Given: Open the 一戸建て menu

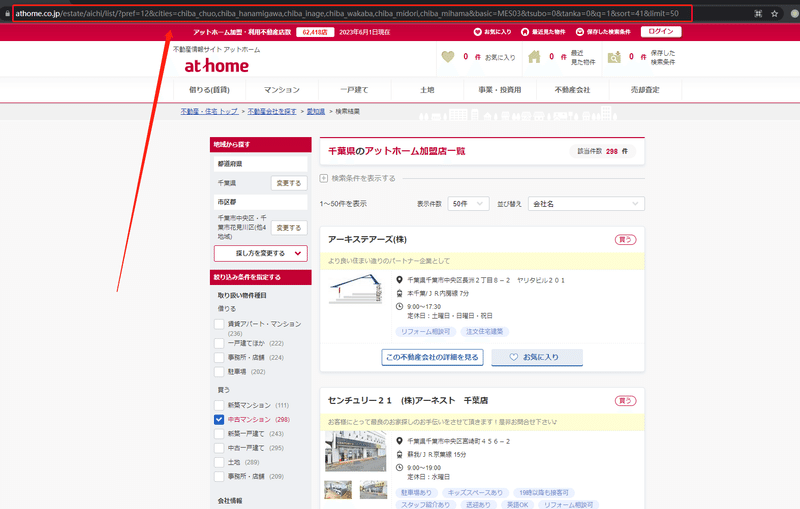Looking at the screenshot, I should coord(355,90).
